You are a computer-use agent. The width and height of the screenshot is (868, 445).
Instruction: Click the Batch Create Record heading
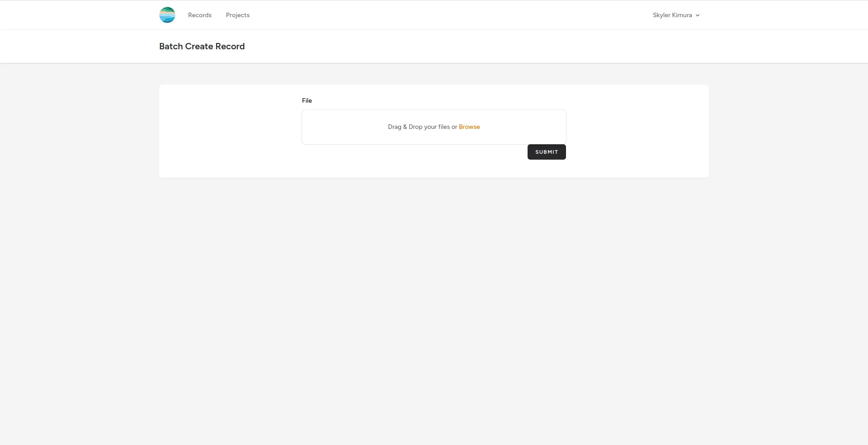pos(202,46)
